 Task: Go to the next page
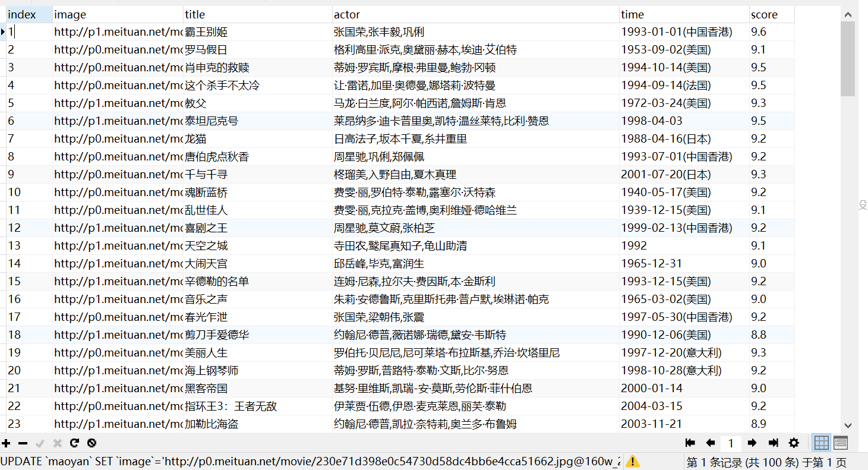[x=752, y=443]
